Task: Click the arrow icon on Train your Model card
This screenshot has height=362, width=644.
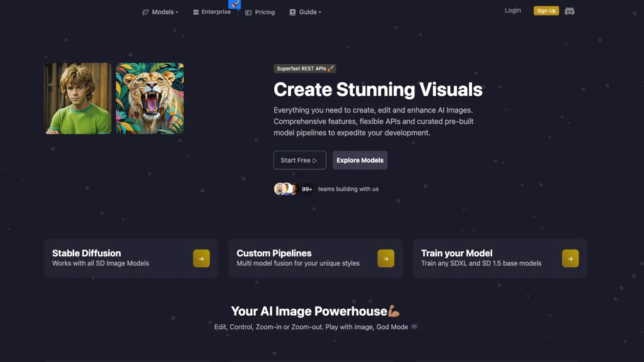Action: [x=570, y=258]
